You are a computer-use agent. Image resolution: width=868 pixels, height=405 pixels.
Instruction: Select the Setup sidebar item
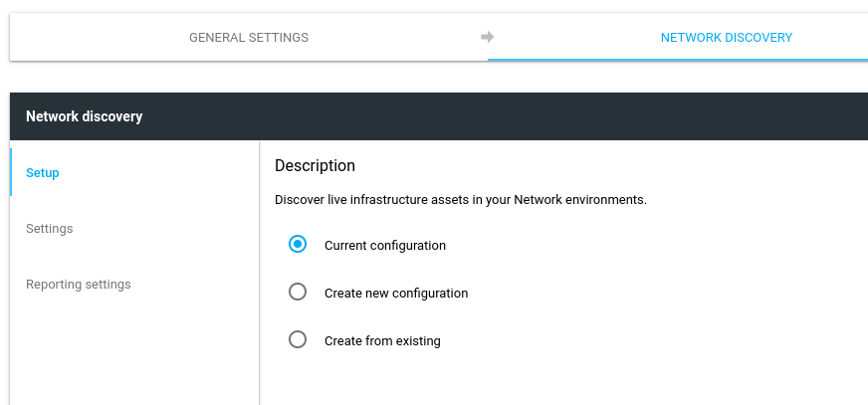43,173
